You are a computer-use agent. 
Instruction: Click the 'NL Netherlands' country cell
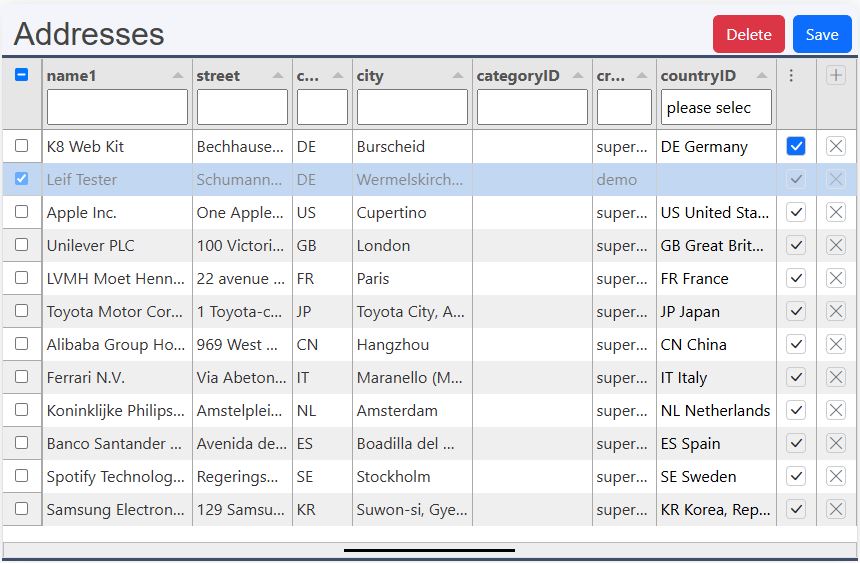[716, 410]
